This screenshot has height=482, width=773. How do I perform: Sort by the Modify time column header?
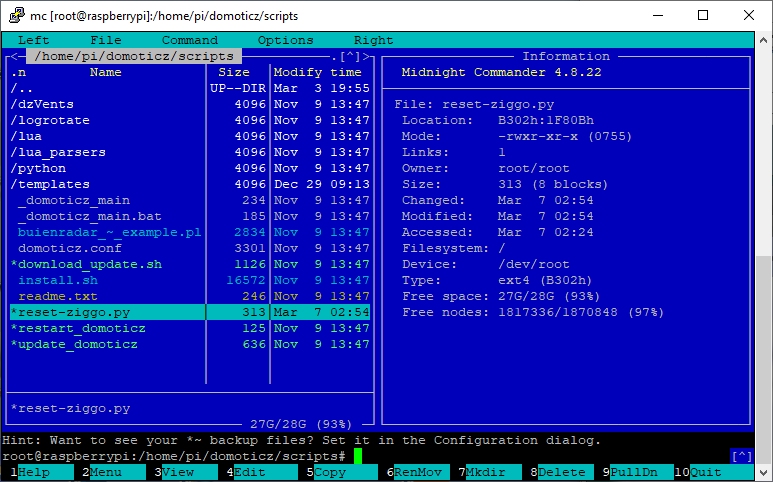tap(317, 72)
